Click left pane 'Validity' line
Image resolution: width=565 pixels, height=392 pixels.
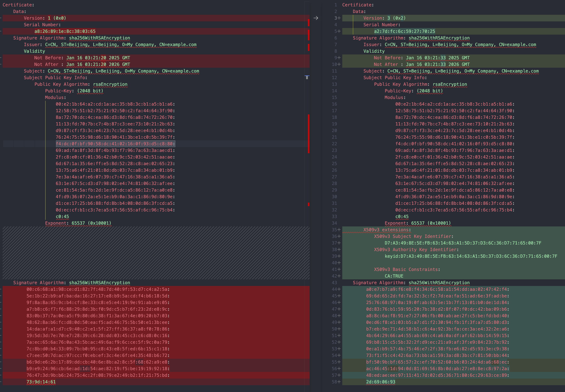pos(34,51)
